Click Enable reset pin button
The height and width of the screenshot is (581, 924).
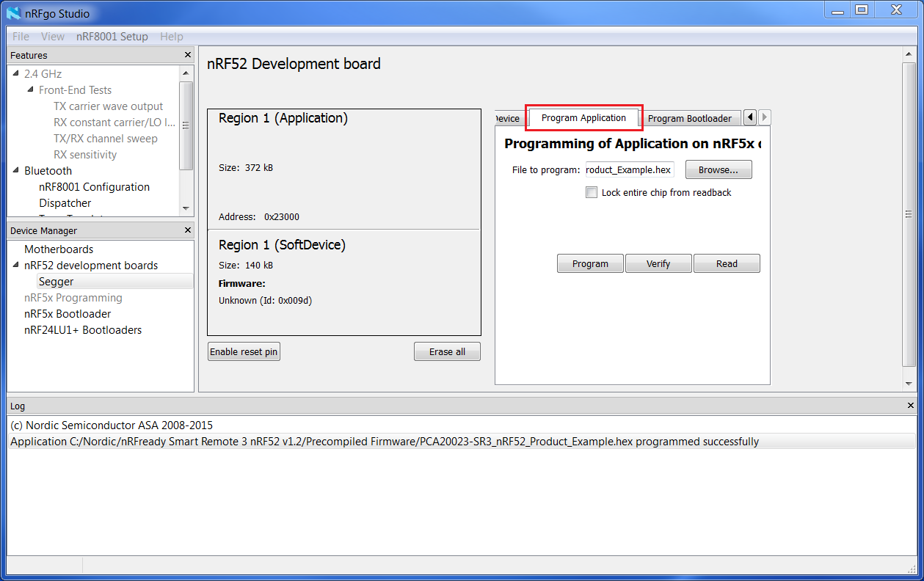pyautogui.click(x=244, y=351)
